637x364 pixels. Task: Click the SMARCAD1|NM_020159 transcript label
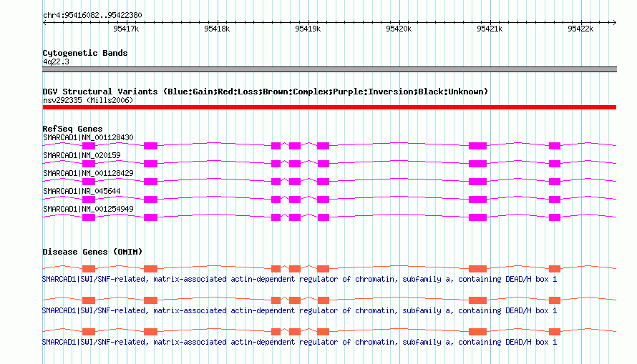click(82, 155)
